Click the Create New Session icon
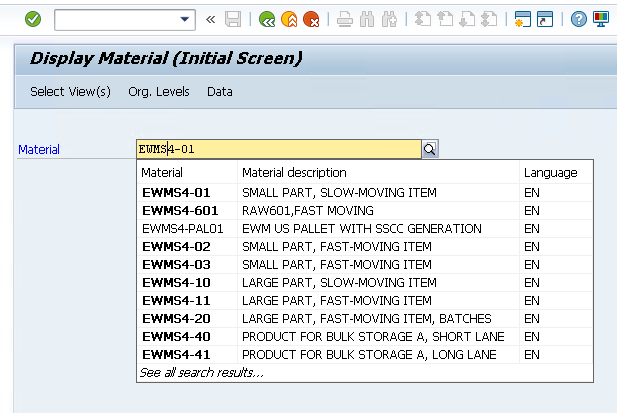The width and height of the screenshot is (617, 413). coord(522,19)
